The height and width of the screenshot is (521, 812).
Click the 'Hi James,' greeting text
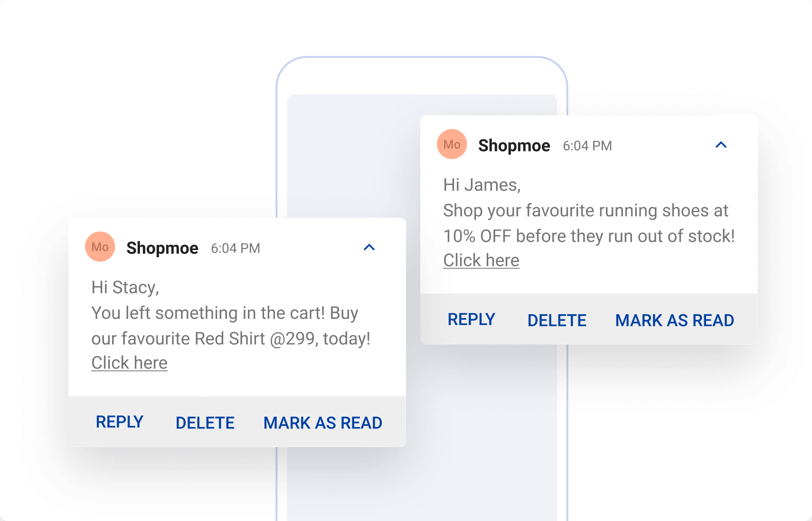(482, 185)
